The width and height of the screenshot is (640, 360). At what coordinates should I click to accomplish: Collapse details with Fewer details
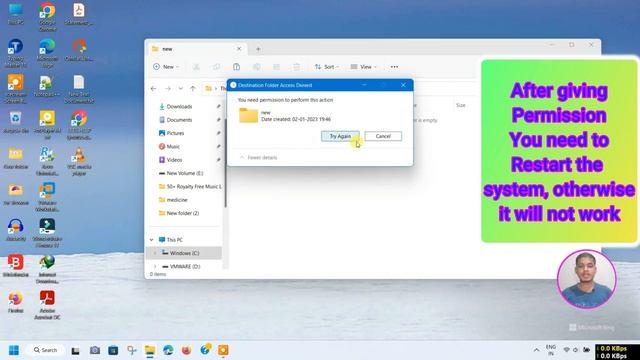pyautogui.click(x=258, y=158)
